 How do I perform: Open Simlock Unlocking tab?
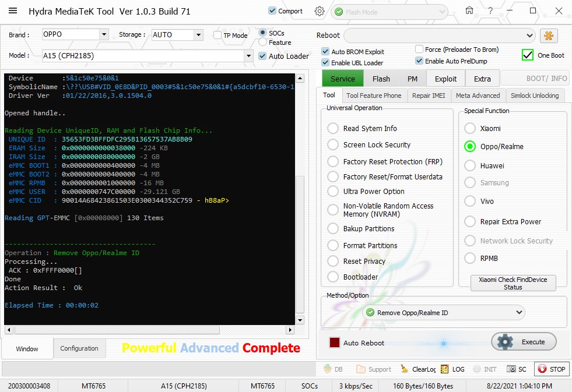pyautogui.click(x=535, y=96)
